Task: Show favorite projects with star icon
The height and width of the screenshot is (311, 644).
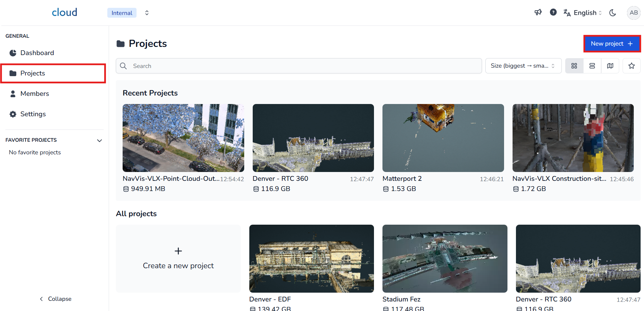Action: click(632, 66)
